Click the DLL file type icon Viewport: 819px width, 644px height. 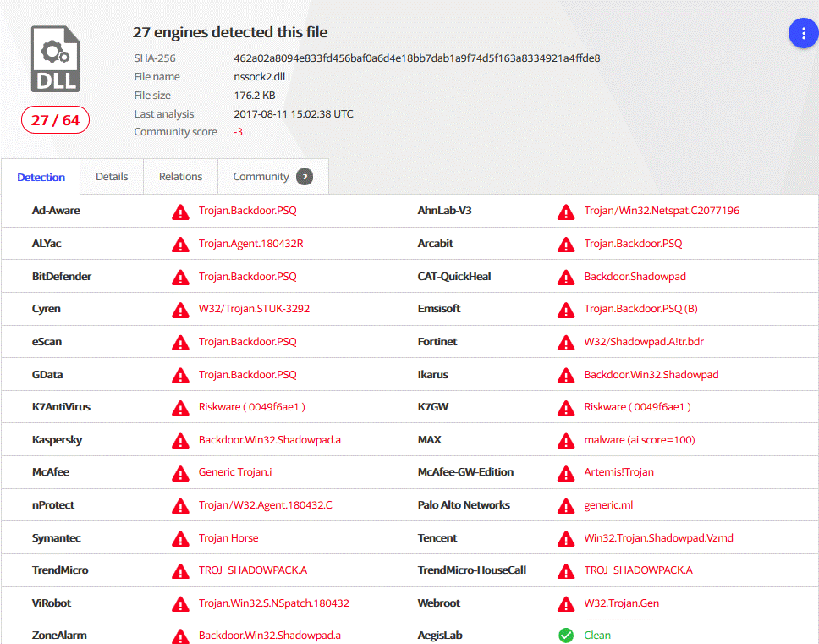click(x=56, y=58)
